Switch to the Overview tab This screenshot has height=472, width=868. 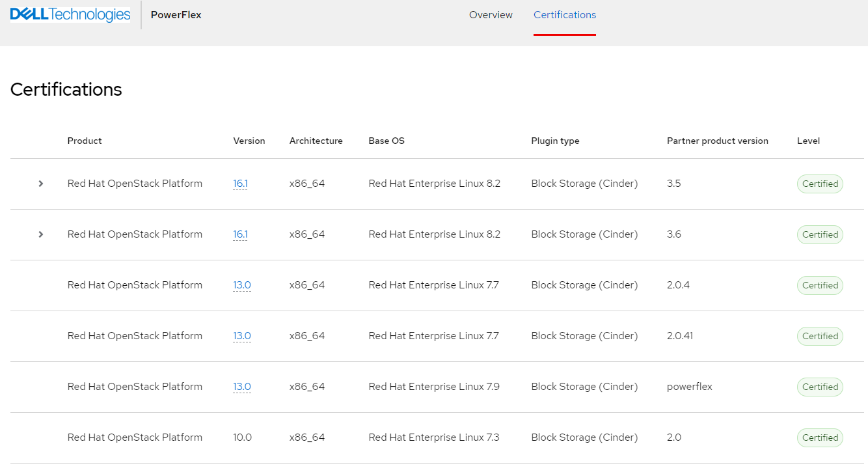coord(491,15)
